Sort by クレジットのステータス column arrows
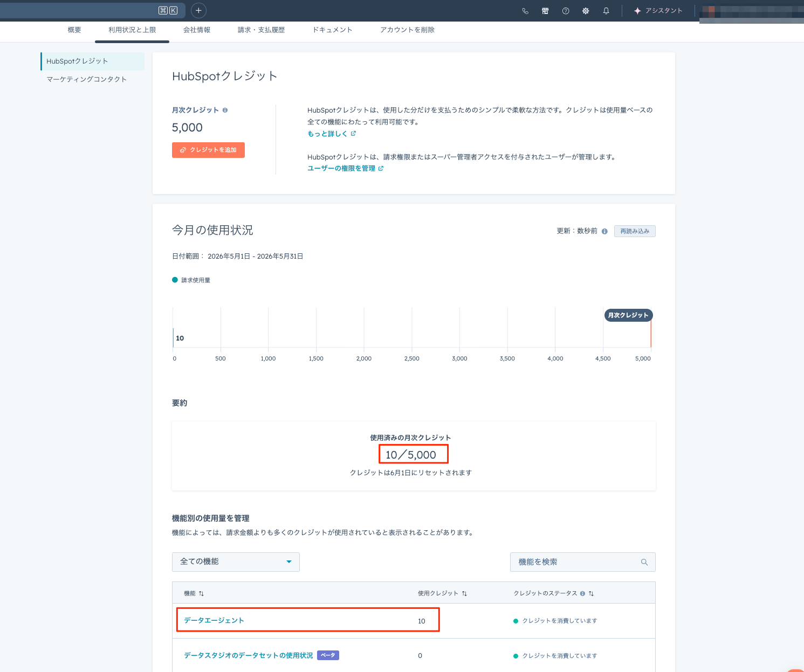804x672 pixels. (591, 593)
